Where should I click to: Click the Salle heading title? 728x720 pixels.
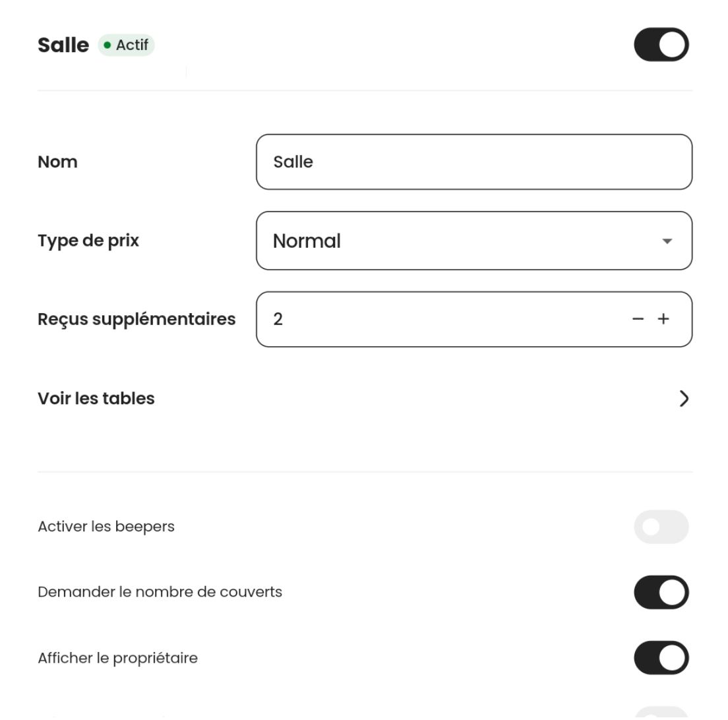click(x=63, y=45)
